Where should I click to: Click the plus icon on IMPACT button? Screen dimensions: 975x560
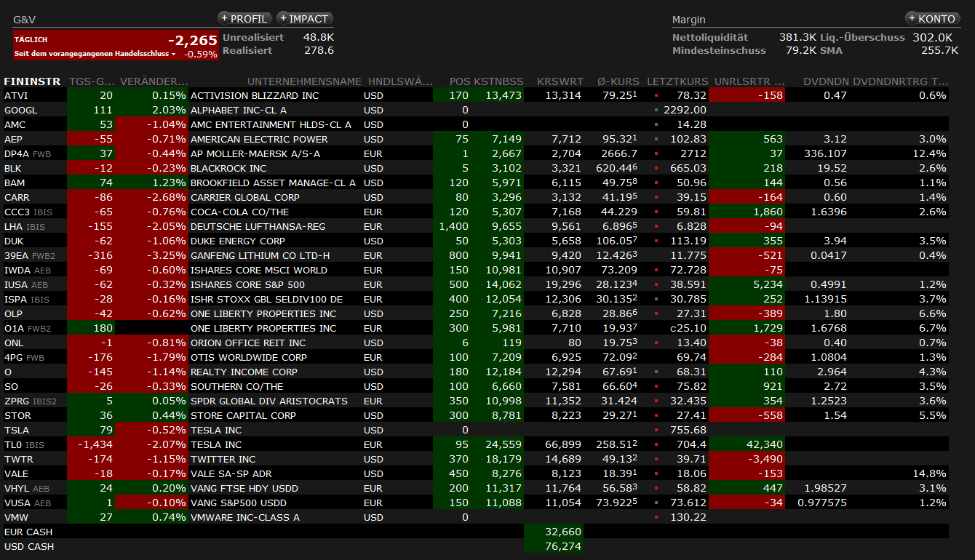tap(283, 18)
